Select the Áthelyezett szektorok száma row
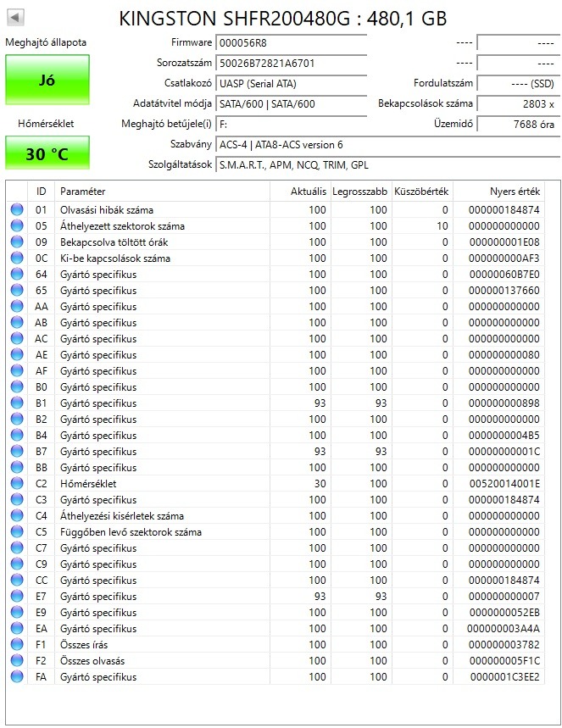 [275, 225]
